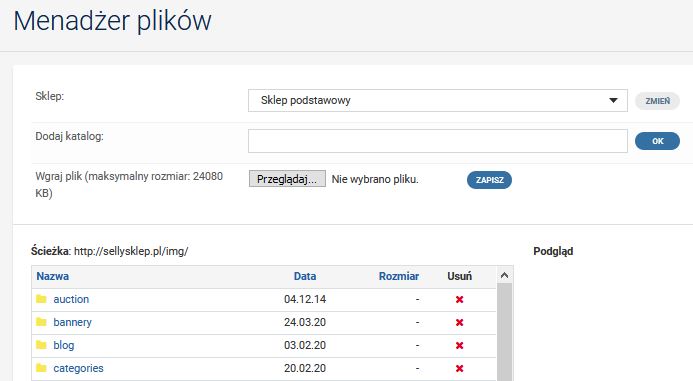Open the blog folder link
This screenshot has width=693, height=381.
tap(64, 345)
